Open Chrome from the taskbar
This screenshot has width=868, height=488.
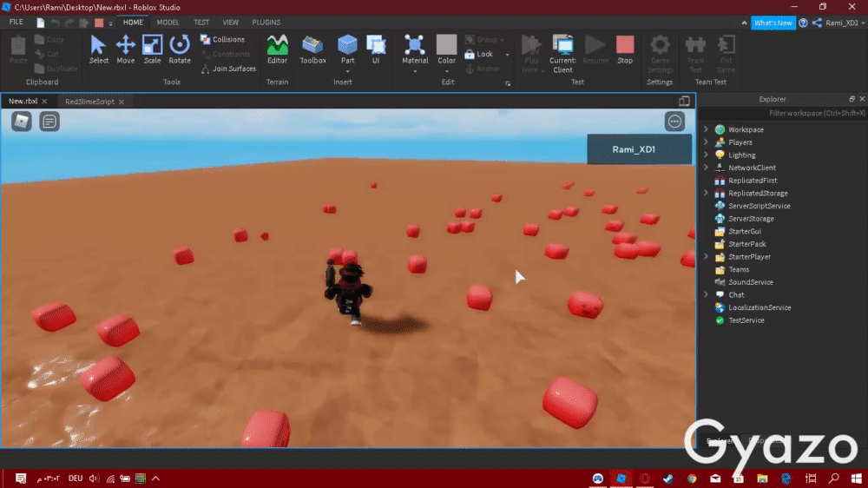coord(692,478)
